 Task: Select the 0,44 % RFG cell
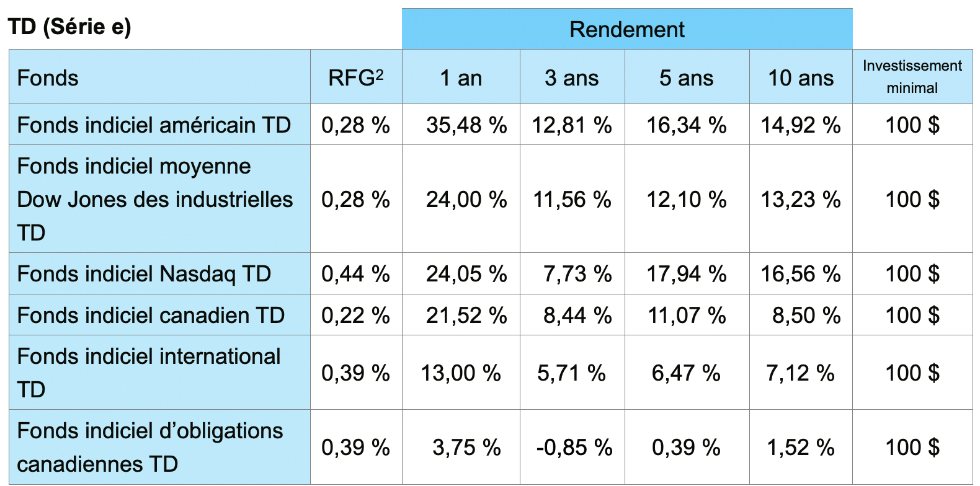[355, 273]
